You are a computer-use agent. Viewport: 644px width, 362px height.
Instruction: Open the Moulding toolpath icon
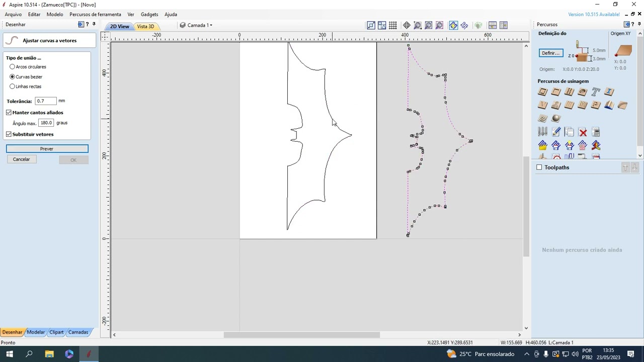pyautogui.click(x=609, y=105)
